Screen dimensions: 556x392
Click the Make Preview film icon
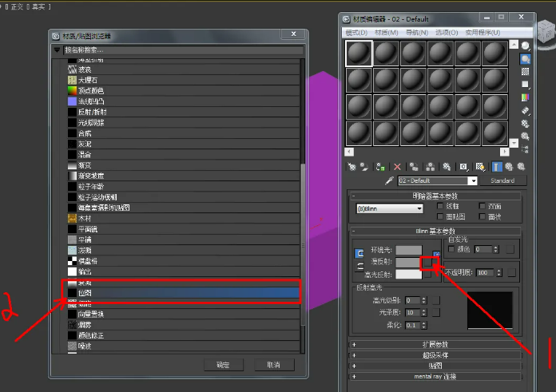coord(525,110)
